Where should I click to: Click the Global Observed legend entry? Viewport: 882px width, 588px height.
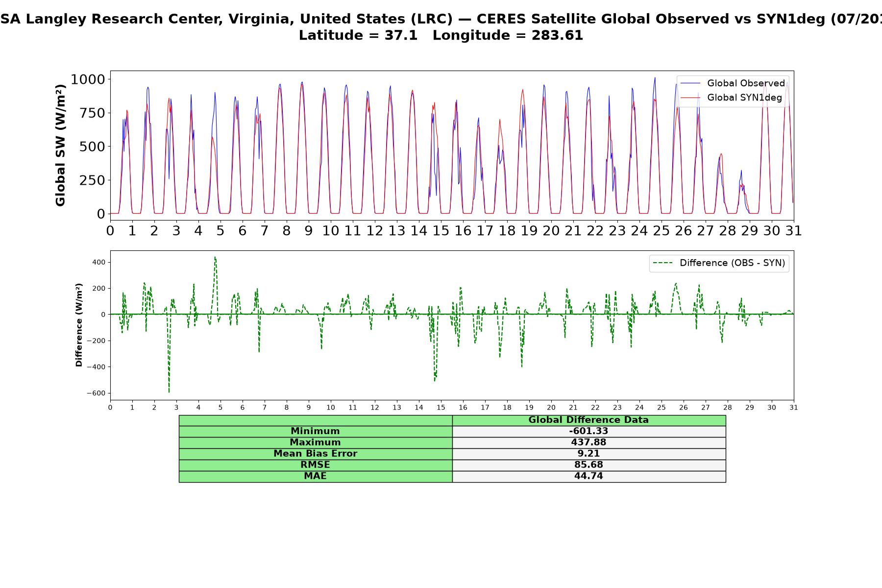733,83
